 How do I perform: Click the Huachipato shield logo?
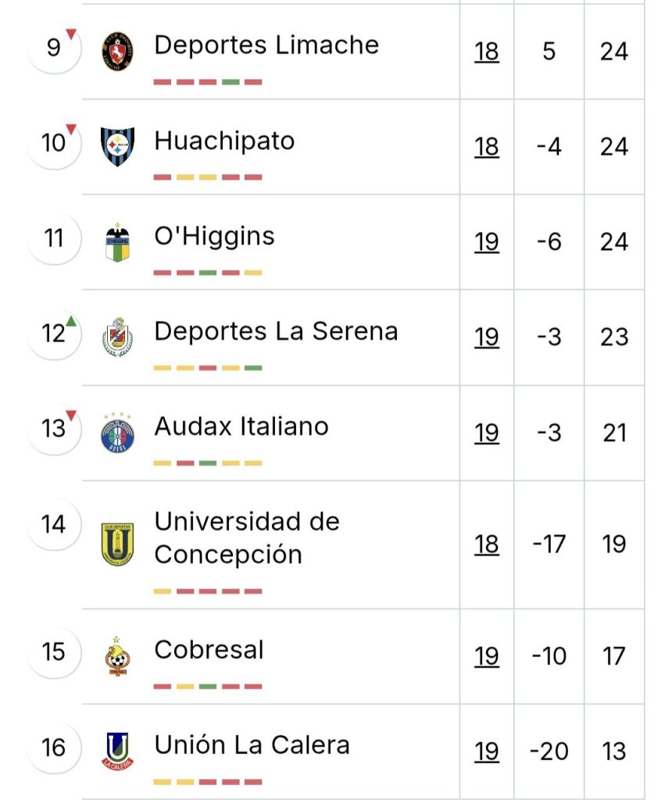tap(117, 146)
